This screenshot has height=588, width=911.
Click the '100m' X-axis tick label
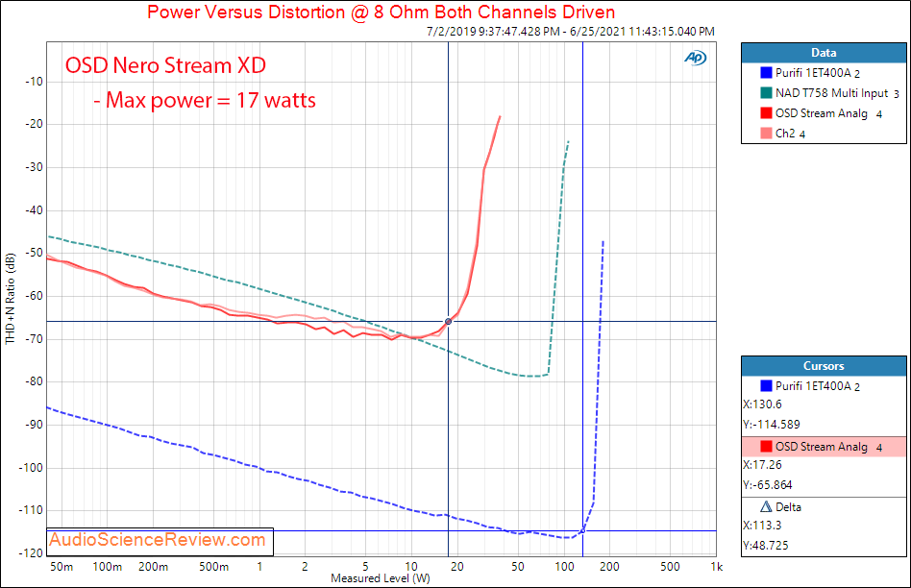pyautogui.click(x=108, y=567)
